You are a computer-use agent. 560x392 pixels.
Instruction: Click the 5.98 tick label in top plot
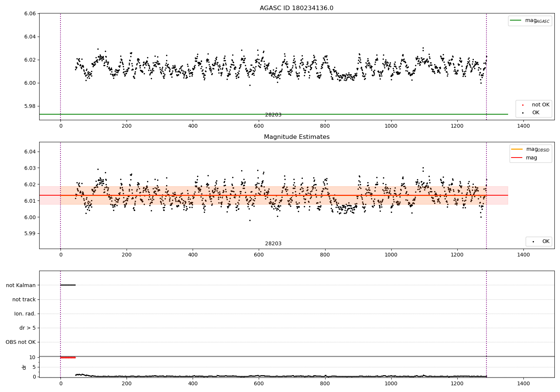point(30,106)
